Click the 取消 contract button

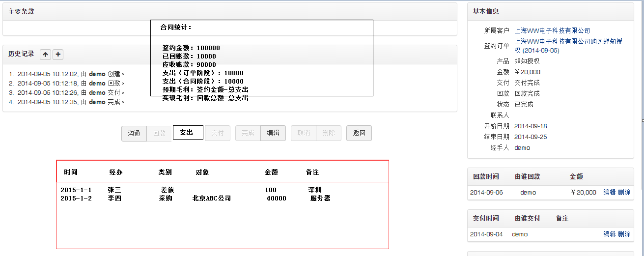(304, 133)
